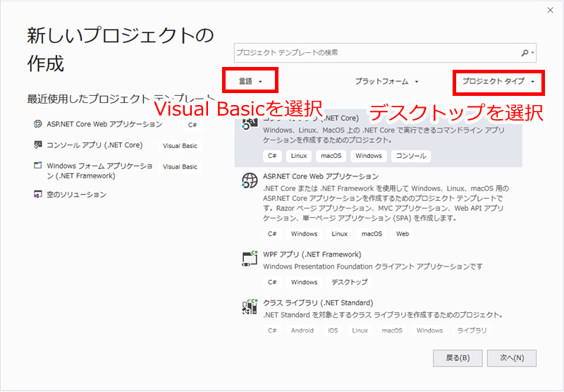The width and height of the screenshot is (564, 392).
Task: Click the iOS tag on Class Library template
Action: [x=333, y=330]
